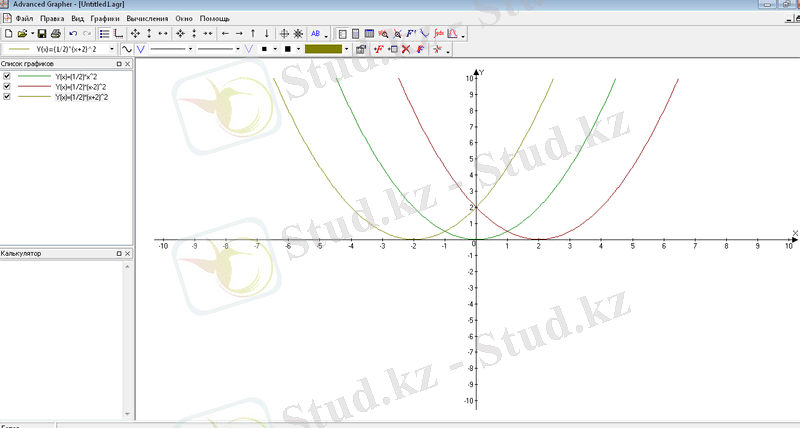Viewport: 800px width, 428px height.
Task: Select the Y(x)=(1/2)*(x-2)^2 entry in graph list
Action: (x=68, y=87)
